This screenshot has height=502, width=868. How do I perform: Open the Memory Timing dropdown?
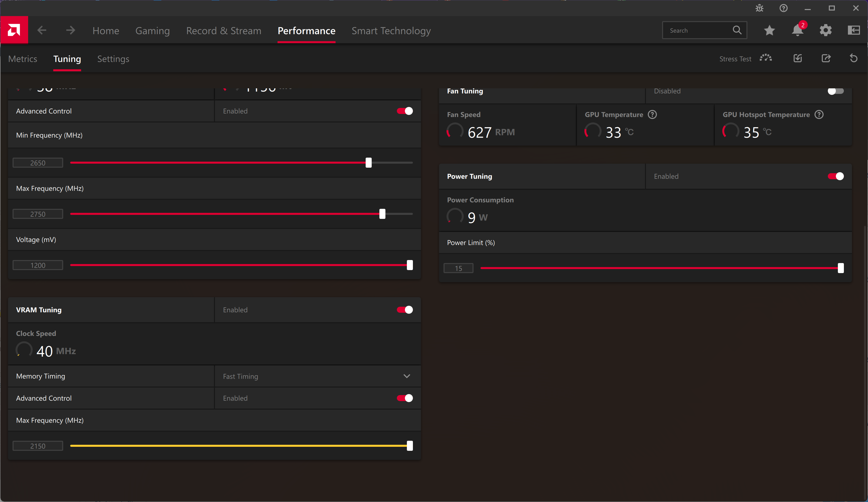(317, 376)
